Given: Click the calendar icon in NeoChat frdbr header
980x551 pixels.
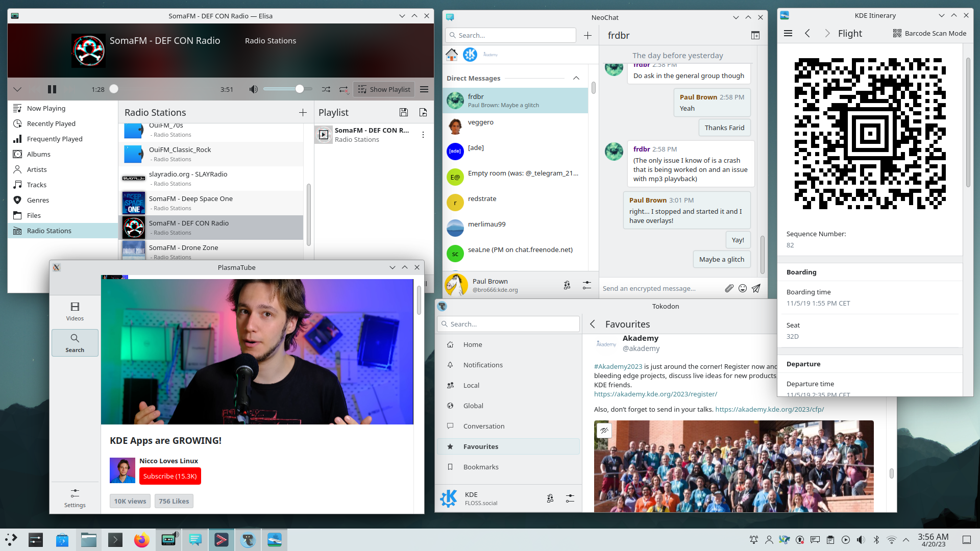Looking at the screenshot, I should click(x=755, y=35).
